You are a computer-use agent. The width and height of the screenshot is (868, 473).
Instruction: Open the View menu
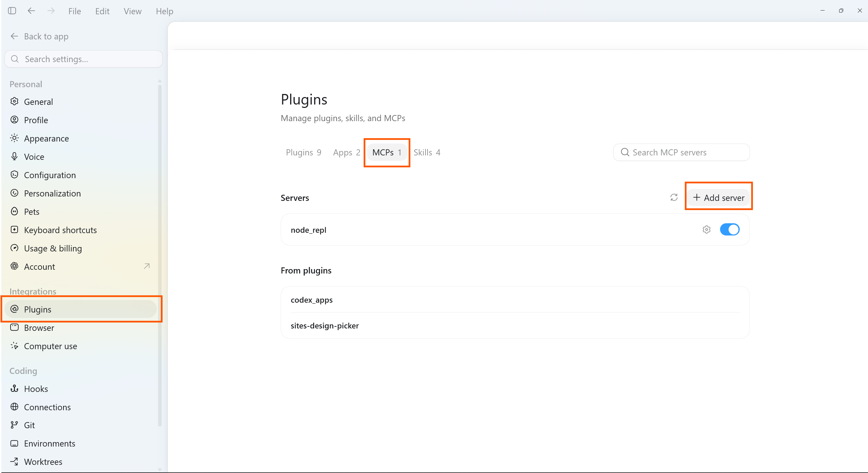click(x=132, y=11)
